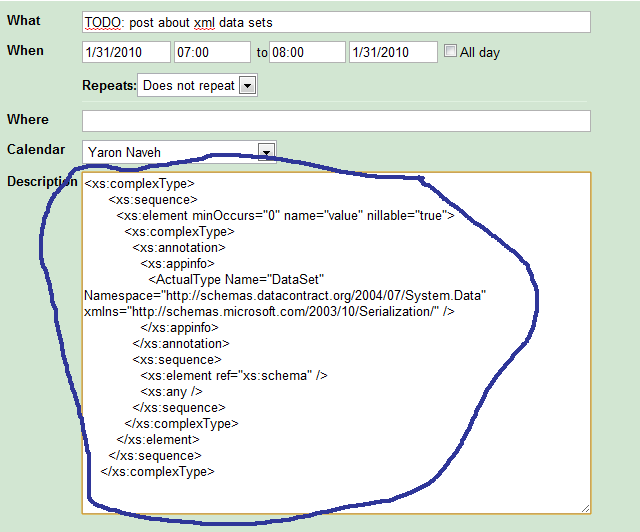Click the opening '<xs:appinfo>' line
The image size is (640, 532).
click(178, 264)
